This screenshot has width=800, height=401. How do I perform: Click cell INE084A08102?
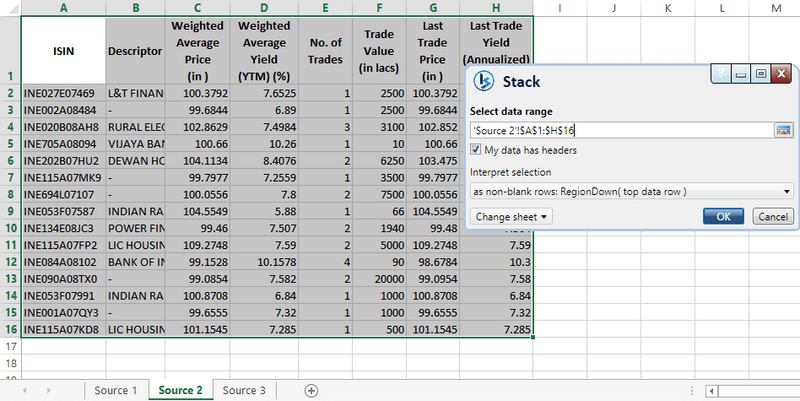click(x=64, y=262)
